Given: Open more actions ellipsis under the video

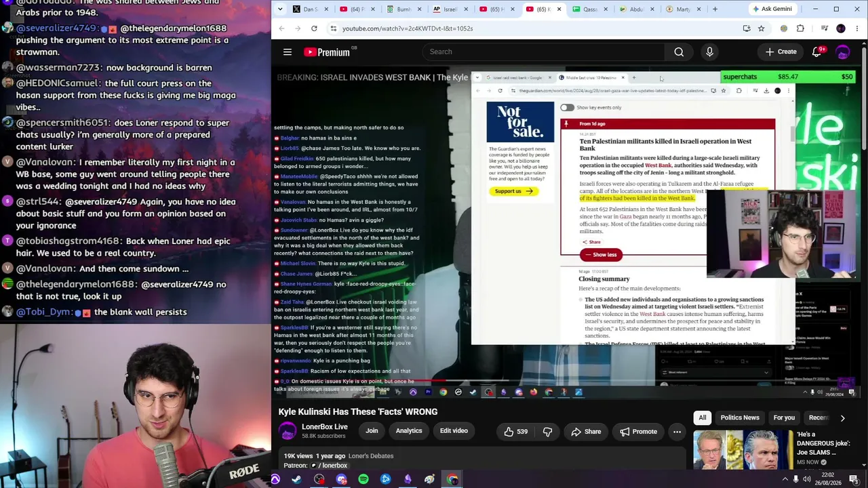Looking at the screenshot, I should 677,432.
